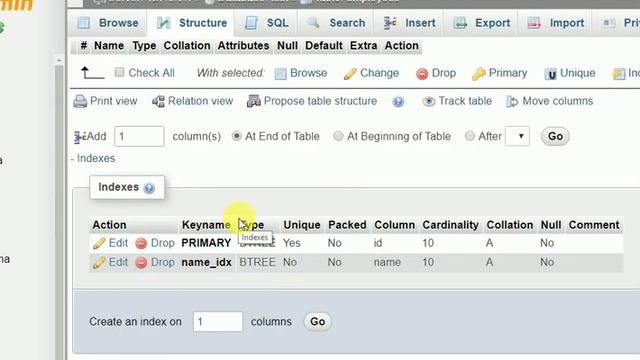The width and height of the screenshot is (640, 360).
Task: Click the name_idx keyname text
Action: 207,262
